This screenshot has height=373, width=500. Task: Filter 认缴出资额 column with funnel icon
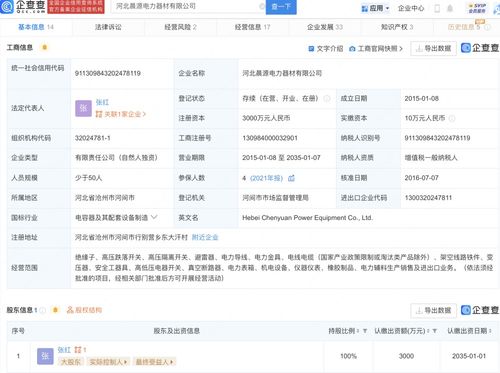coord(435,331)
